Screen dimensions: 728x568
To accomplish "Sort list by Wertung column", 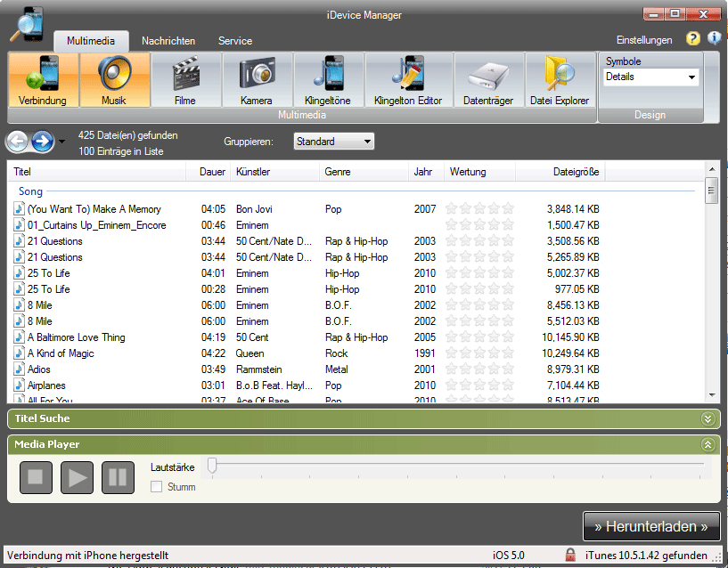I will click(x=480, y=172).
